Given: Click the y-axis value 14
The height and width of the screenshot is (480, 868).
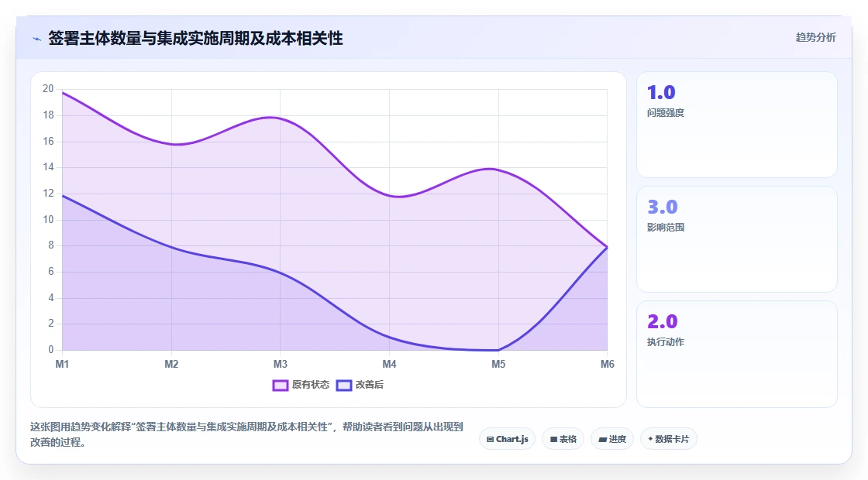Looking at the screenshot, I should tap(48, 167).
